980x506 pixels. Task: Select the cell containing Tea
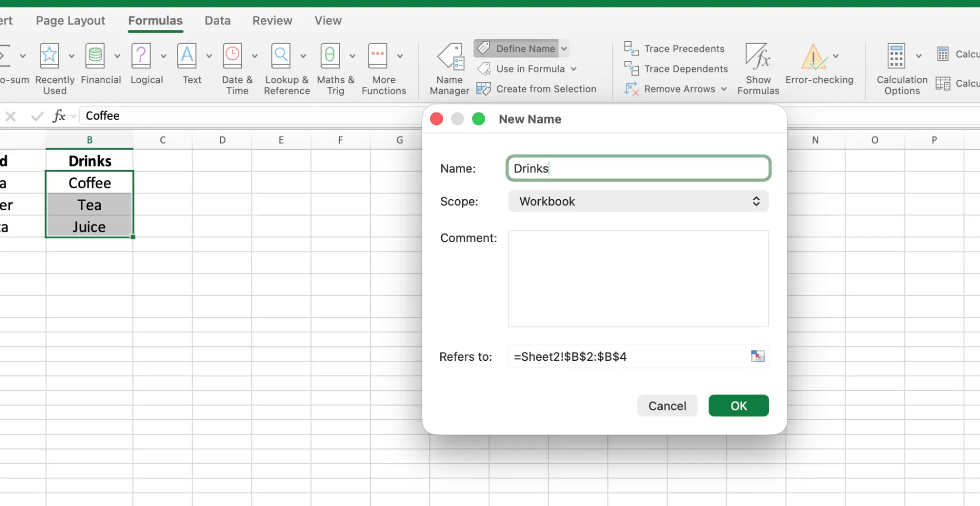(89, 205)
